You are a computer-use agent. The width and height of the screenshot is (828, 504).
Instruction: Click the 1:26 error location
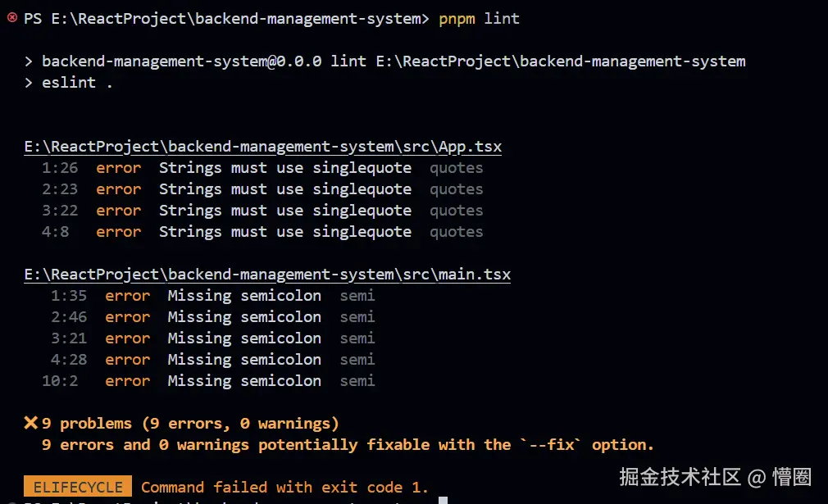coord(60,168)
